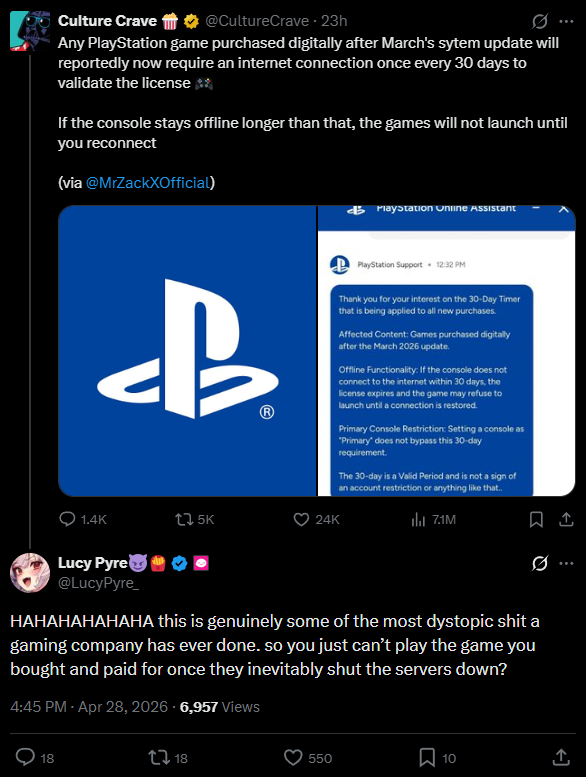The width and height of the screenshot is (586, 777).
Task: Expand more options on Lucy Pyre post
Action: coord(566,563)
